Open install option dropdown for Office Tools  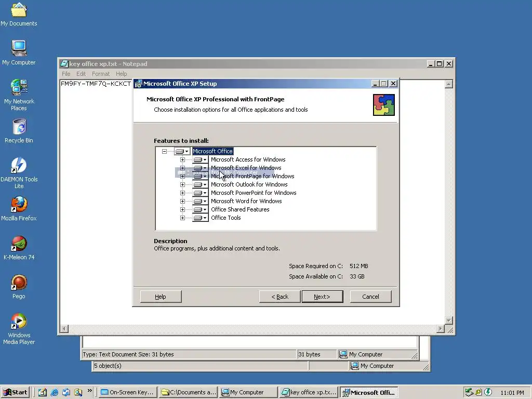click(200, 218)
